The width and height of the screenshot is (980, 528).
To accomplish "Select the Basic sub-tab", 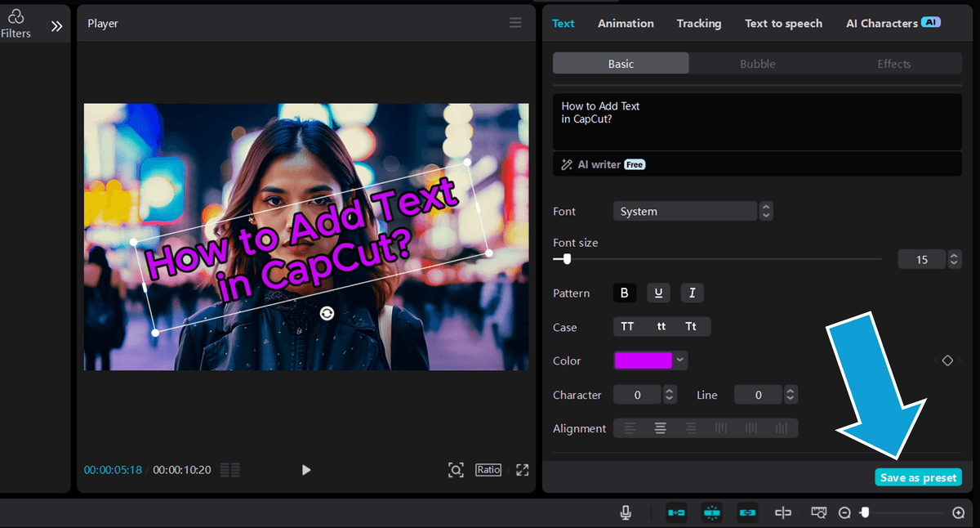I will coord(621,64).
